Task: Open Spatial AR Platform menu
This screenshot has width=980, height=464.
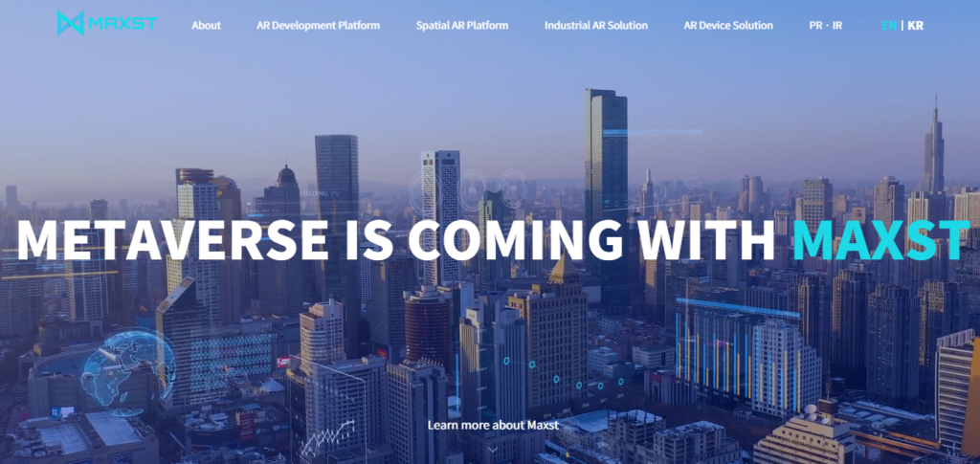Action: pos(462,26)
